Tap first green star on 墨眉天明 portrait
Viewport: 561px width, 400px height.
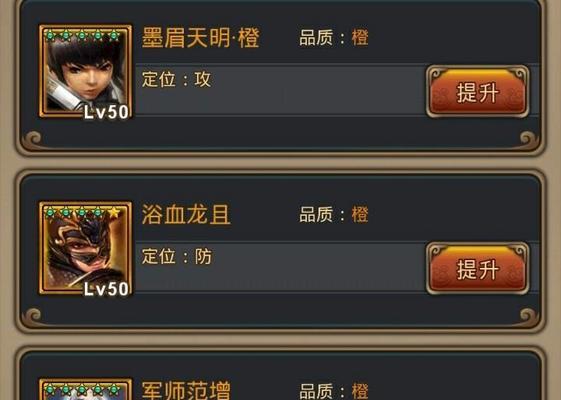pyautogui.click(x=50, y=35)
